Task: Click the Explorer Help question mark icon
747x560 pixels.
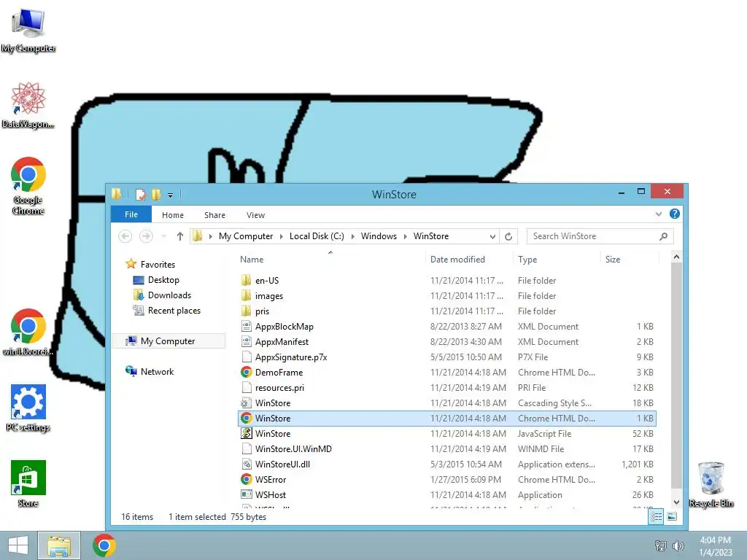Action: point(675,214)
